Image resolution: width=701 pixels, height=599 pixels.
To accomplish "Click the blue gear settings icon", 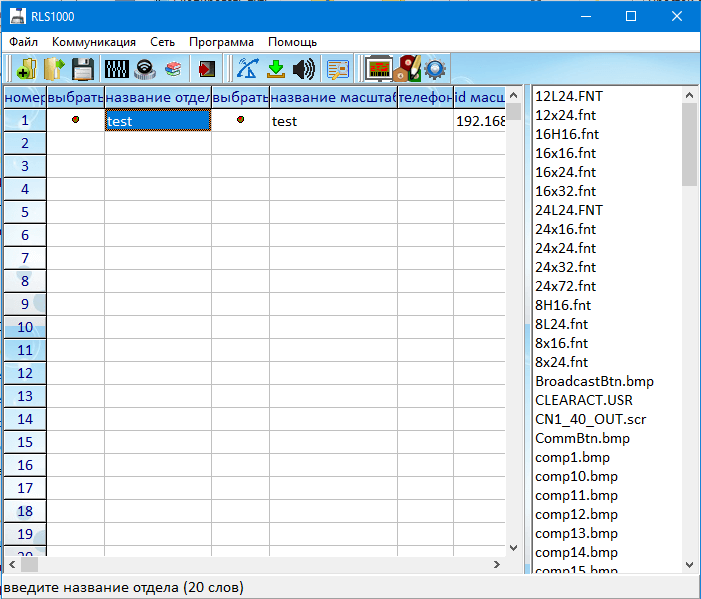I will coord(435,69).
